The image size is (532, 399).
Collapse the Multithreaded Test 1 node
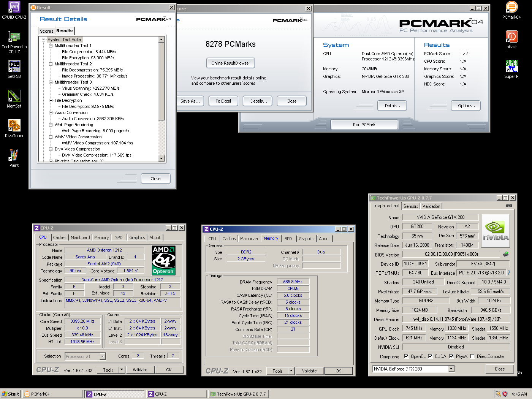click(51, 46)
